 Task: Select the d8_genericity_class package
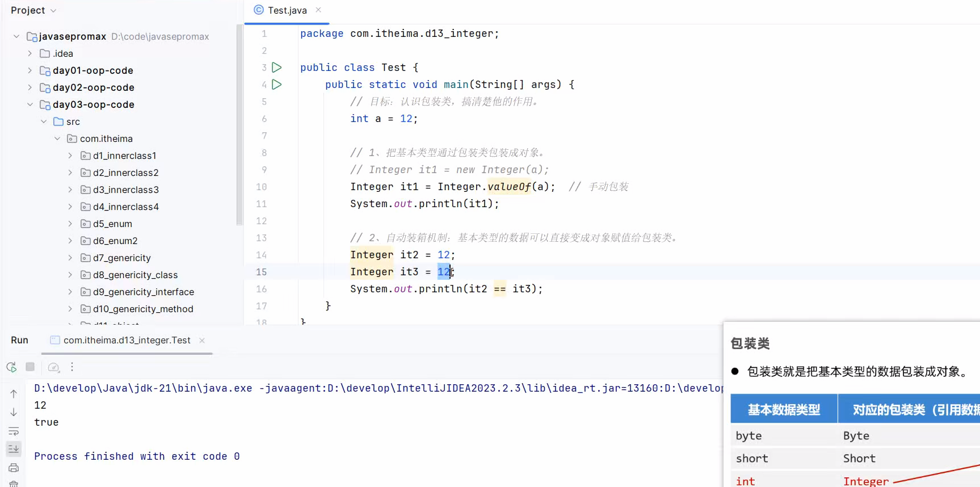coord(135,275)
